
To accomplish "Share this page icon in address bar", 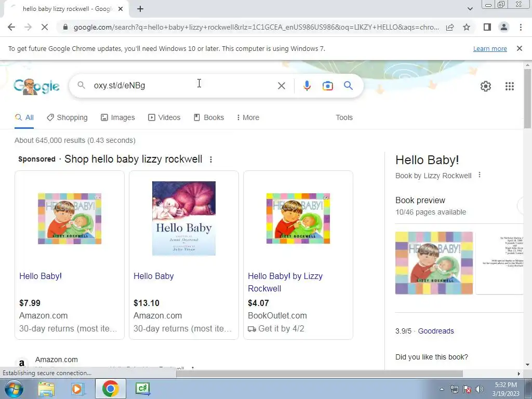I will 450,27.
